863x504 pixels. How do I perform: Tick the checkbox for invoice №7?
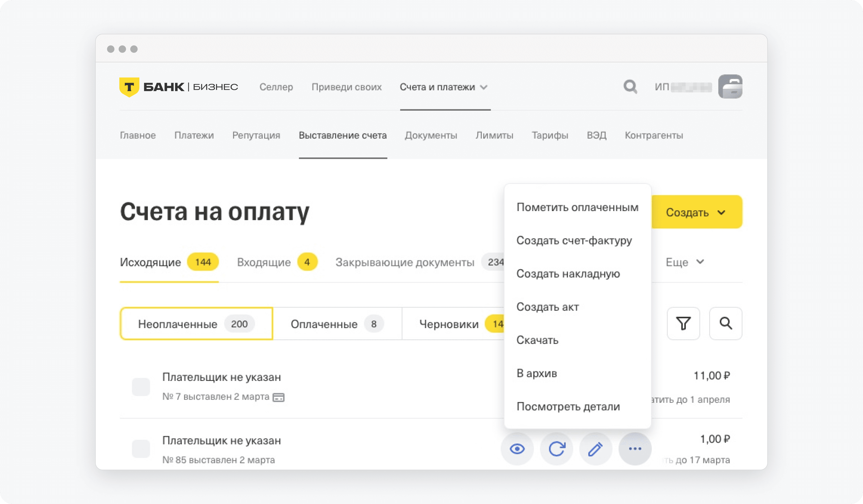coord(141,387)
